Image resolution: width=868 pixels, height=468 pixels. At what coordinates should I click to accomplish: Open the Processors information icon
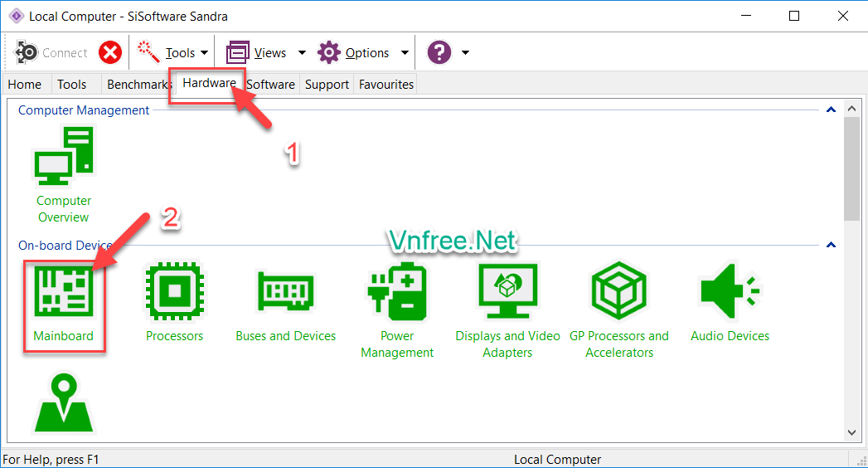(174, 290)
